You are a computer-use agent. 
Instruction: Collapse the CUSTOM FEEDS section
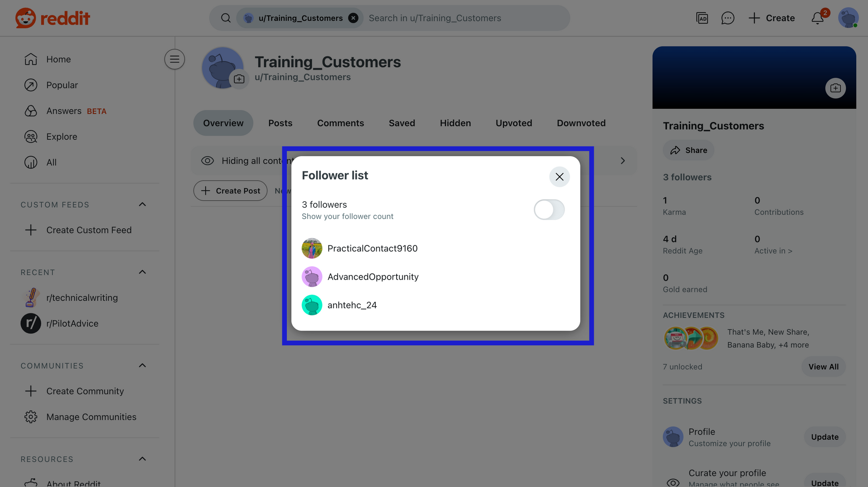click(142, 204)
